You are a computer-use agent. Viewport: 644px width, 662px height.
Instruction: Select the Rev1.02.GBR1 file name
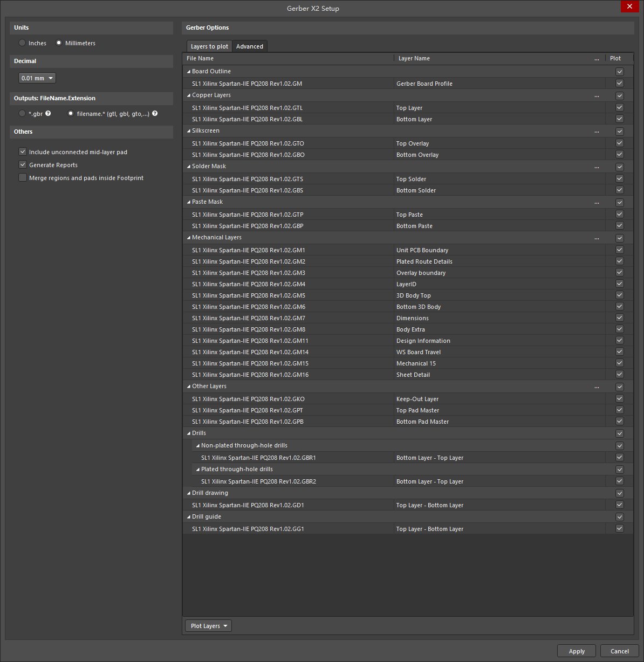click(x=258, y=458)
